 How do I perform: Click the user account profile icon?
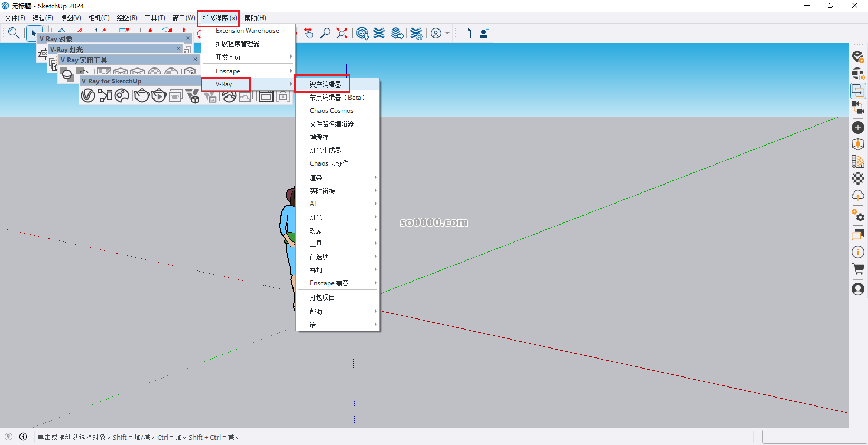click(x=436, y=33)
